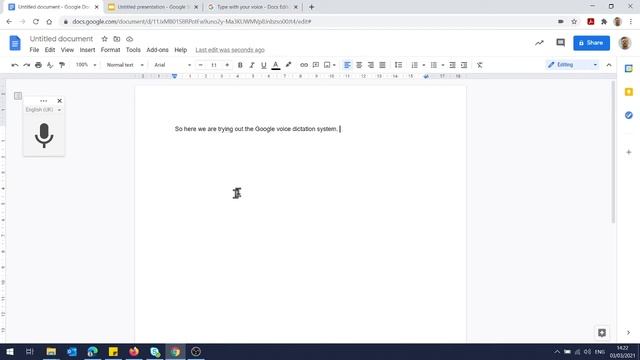Viewport: 640px width, 360px height.
Task: Print the document with printer icon
Action: click(x=38, y=65)
